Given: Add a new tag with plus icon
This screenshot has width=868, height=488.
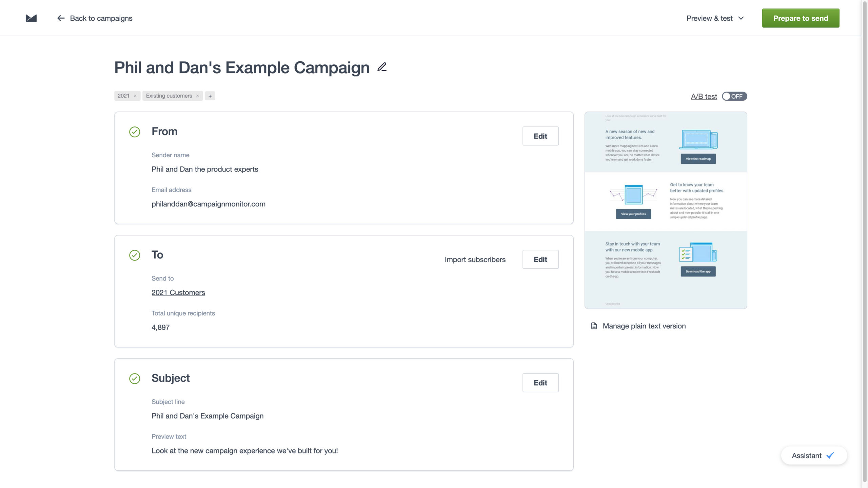Looking at the screenshot, I should 210,96.
